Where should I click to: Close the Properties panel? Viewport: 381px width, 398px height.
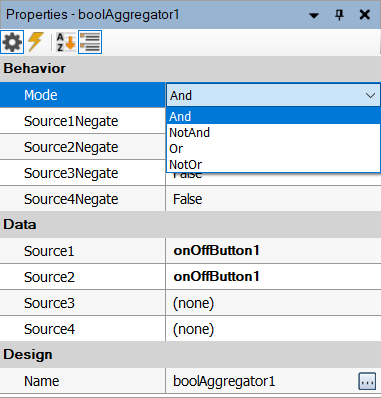click(365, 15)
